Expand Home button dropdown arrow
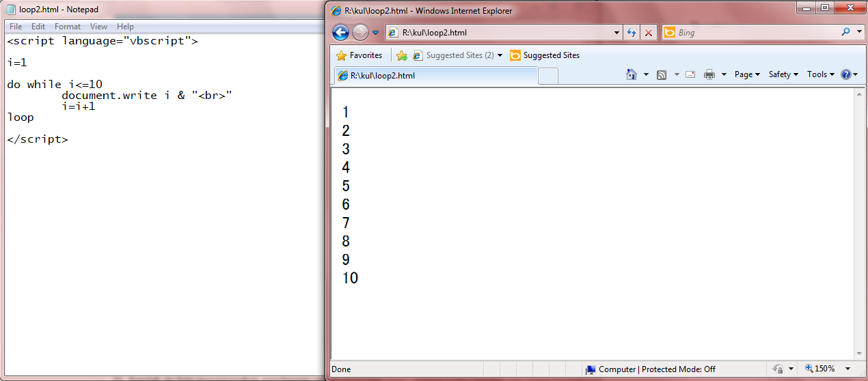Image resolution: width=868 pixels, height=381 pixels. [x=646, y=74]
